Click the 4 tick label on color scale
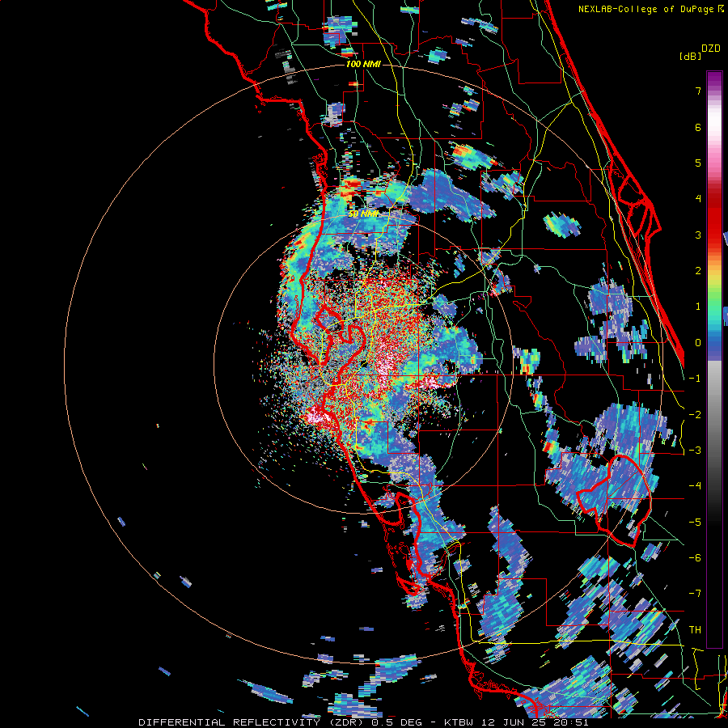Viewport: 728px width, 728px height. coord(698,199)
